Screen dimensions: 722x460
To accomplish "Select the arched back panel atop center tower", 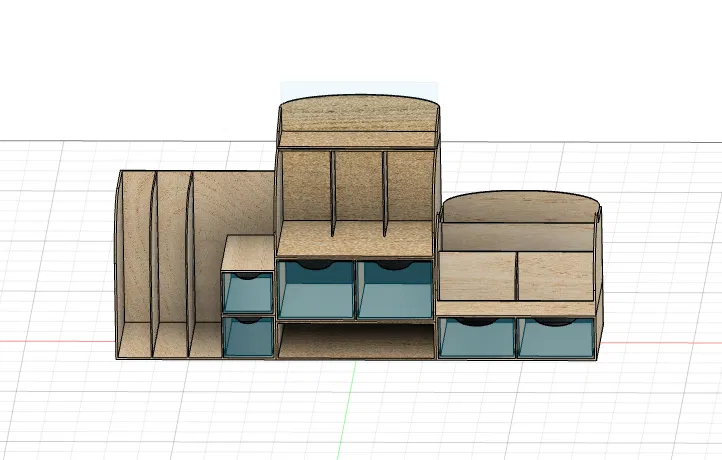I will (x=359, y=114).
